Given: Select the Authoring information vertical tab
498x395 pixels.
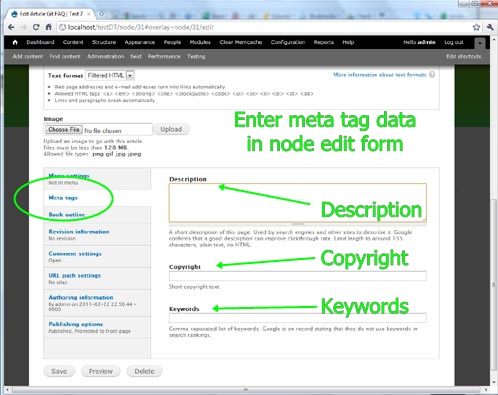Looking at the screenshot, I should 97,303.
